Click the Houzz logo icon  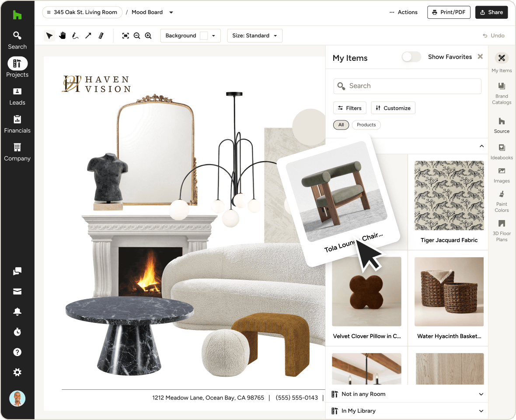point(17,15)
